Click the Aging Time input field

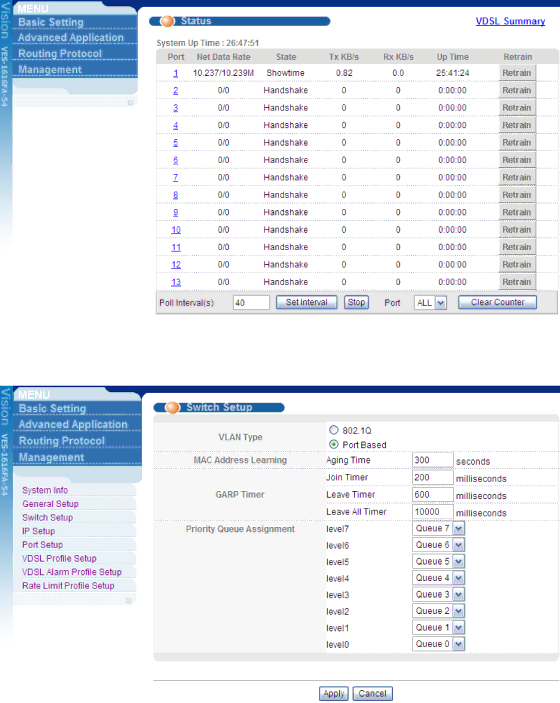(x=432, y=460)
